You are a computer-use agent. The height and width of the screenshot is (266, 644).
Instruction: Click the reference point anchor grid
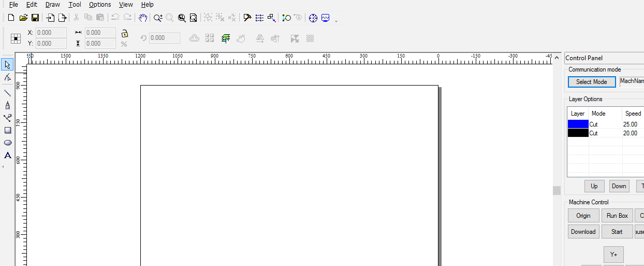[16, 38]
